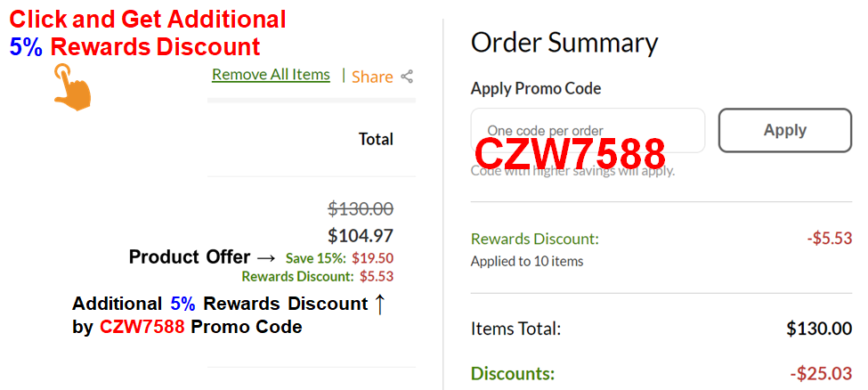Click the Discounts -$25.03 amount
The image size is (868, 390).
pyautogui.click(x=821, y=373)
